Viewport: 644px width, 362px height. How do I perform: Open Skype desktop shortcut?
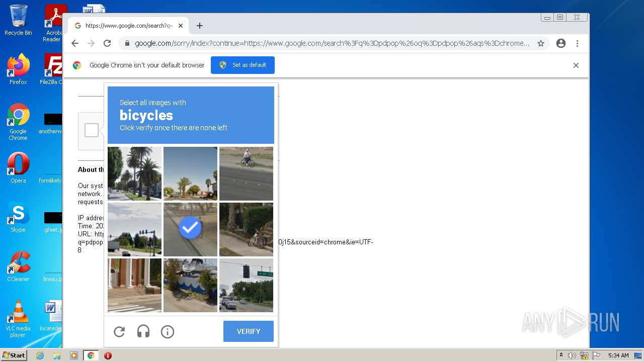point(18,217)
